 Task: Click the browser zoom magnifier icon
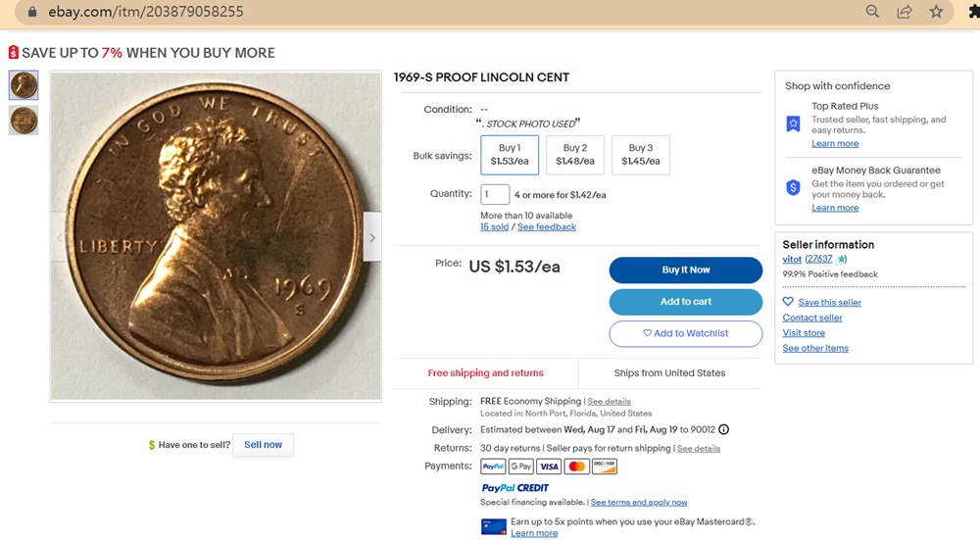[872, 12]
